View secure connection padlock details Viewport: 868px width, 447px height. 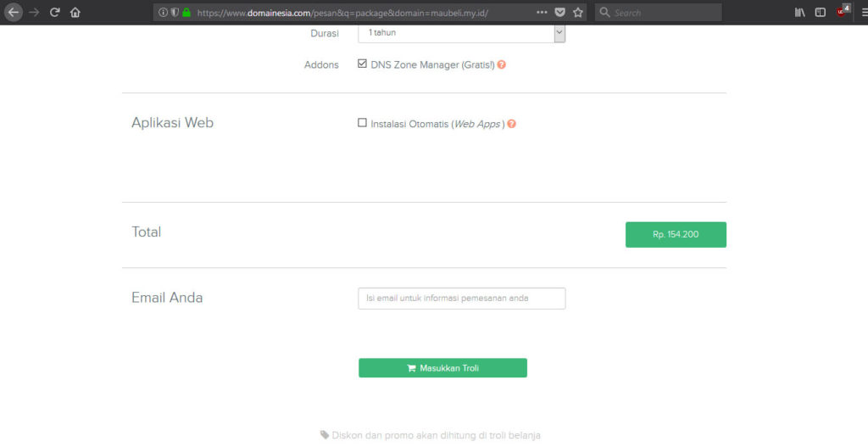click(186, 12)
